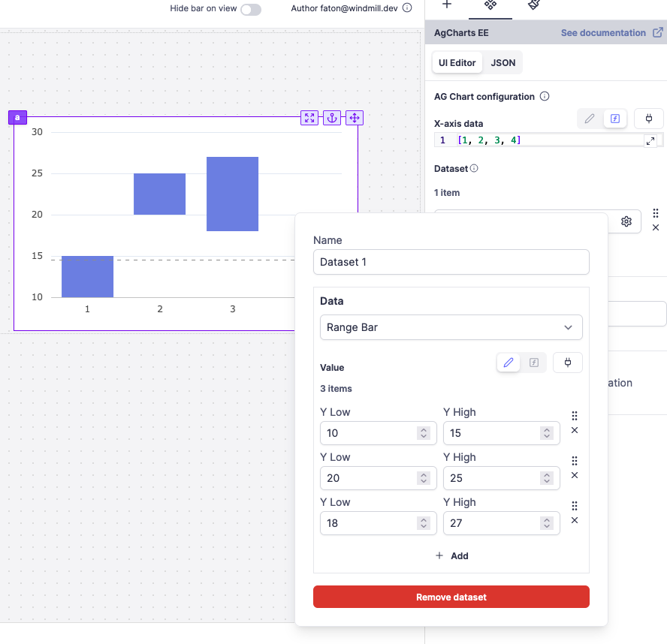667x644 pixels.
Task: Open dataset settings with the gear icon
Action: [626, 221]
